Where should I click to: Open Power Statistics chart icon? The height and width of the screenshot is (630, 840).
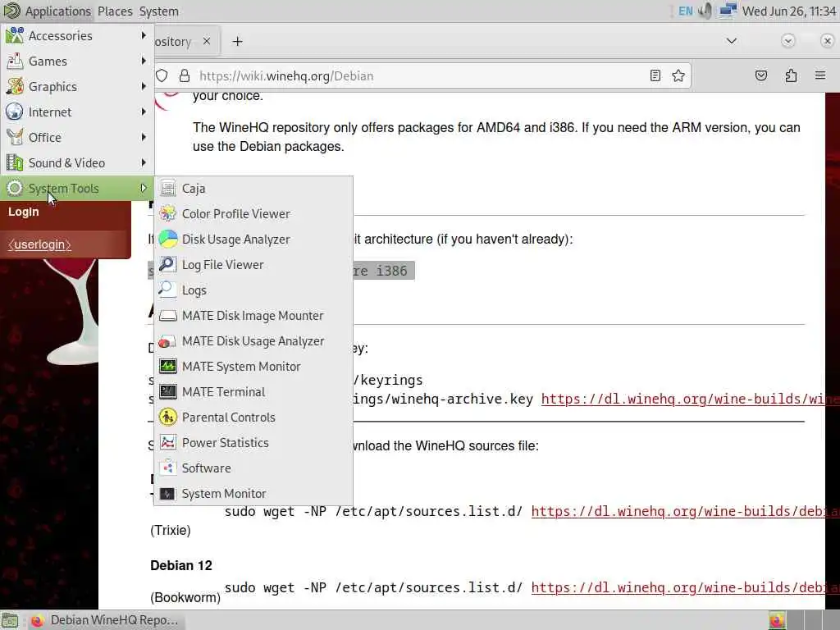pyautogui.click(x=167, y=442)
